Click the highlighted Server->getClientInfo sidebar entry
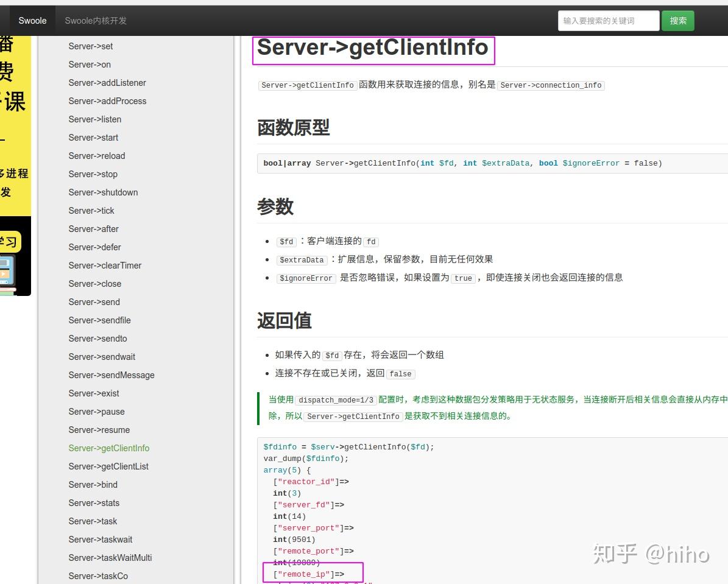The height and width of the screenshot is (584, 728). [x=109, y=448]
